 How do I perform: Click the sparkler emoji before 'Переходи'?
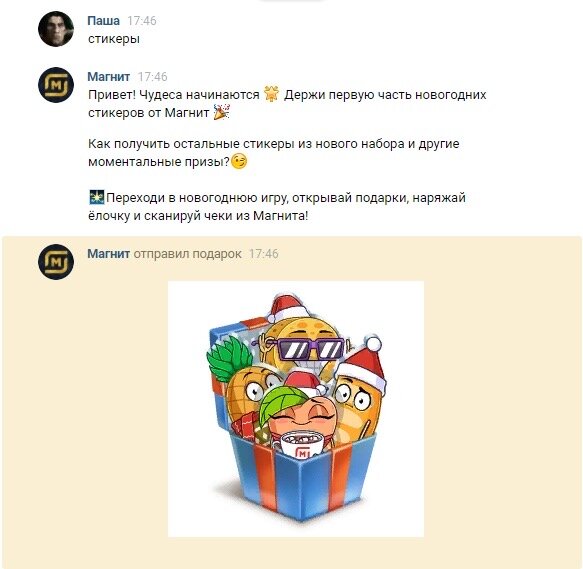click(97, 197)
